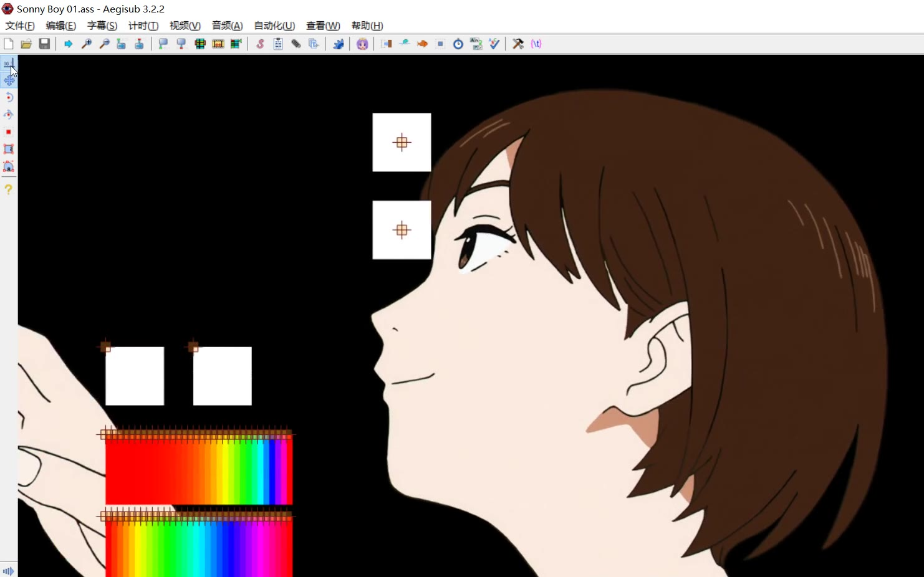Open the Styling Assistant
The width and height of the screenshot is (924, 577).
click(405, 44)
